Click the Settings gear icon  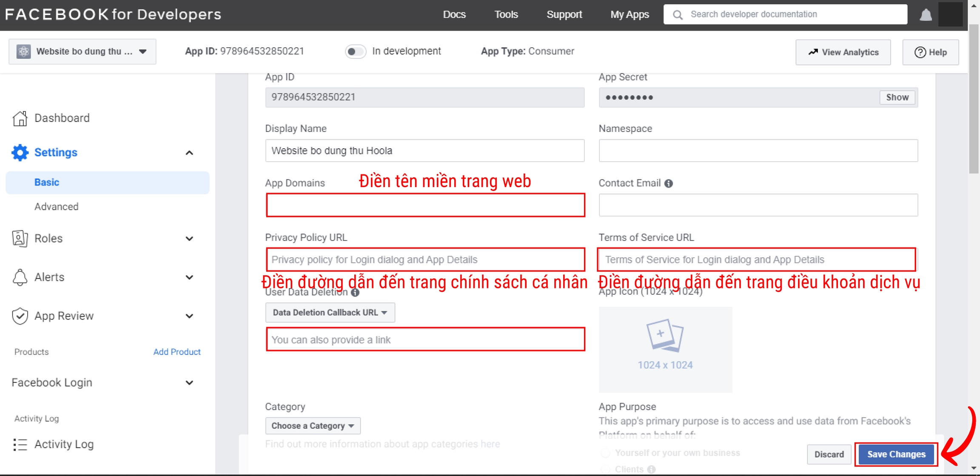click(x=20, y=152)
